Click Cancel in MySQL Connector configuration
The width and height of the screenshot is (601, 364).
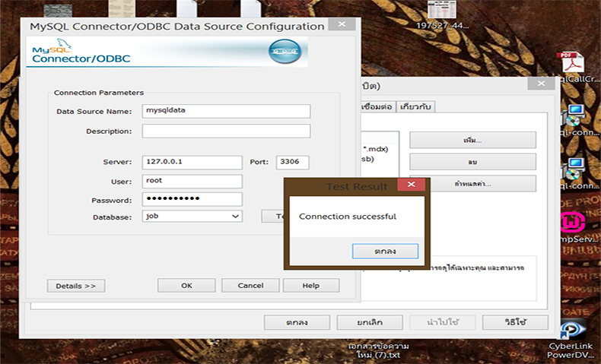(x=250, y=286)
